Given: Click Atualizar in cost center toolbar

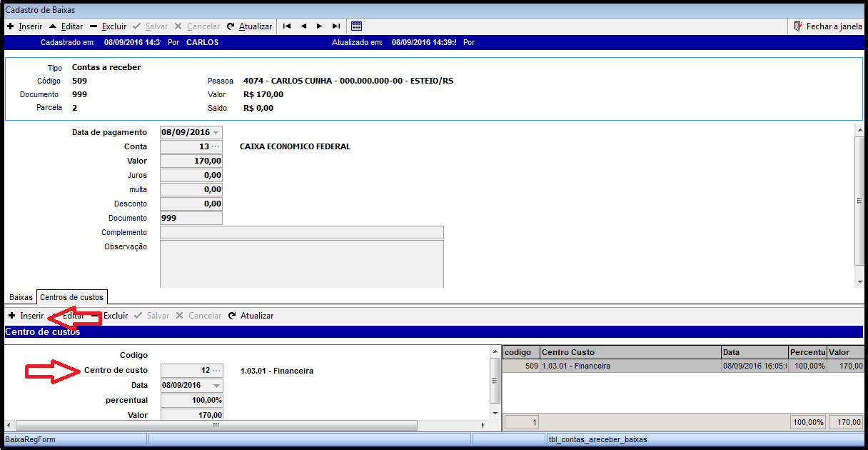Looking at the screenshot, I should (x=251, y=316).
